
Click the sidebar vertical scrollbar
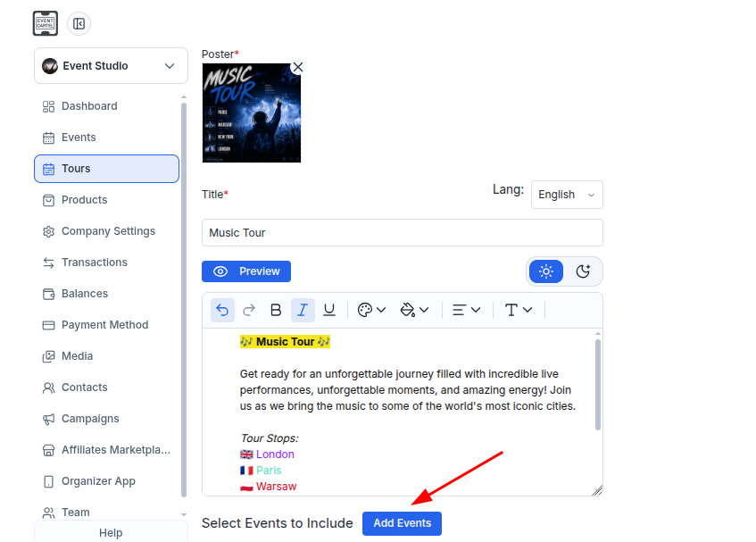184,300
